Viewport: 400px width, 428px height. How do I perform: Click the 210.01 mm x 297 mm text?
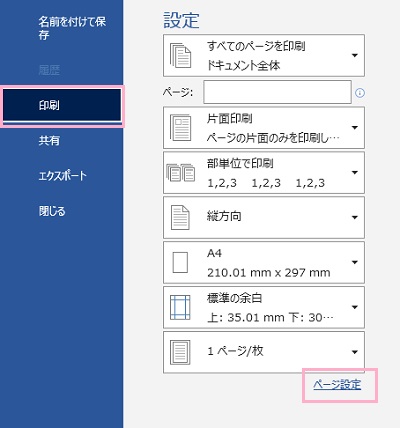click(x=269, y=273)
